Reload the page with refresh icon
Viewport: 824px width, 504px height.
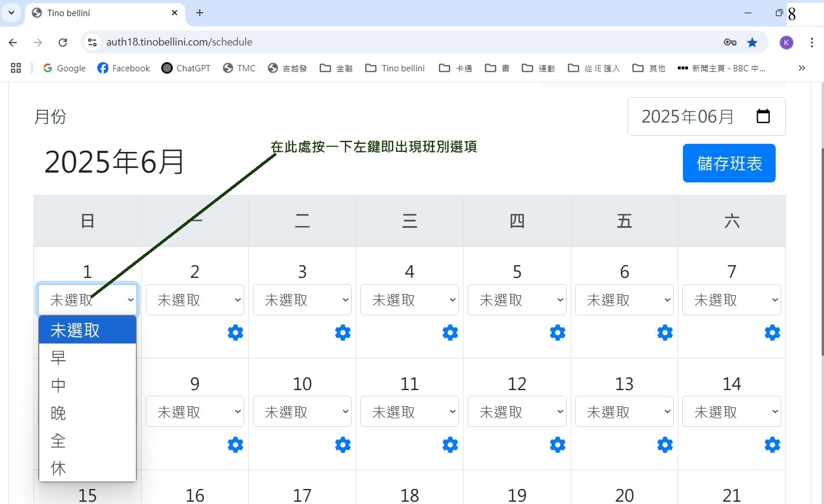63,42
